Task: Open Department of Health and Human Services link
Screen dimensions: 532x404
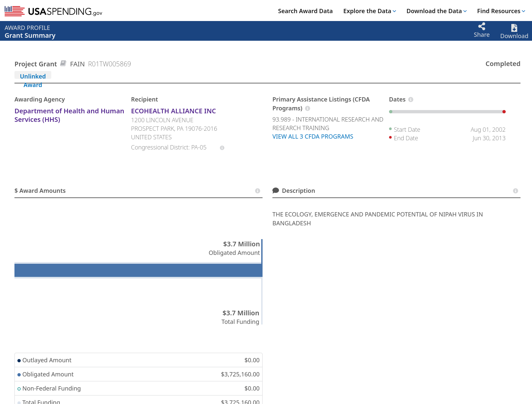Action: pyautogui.click(x=69, y=115)
